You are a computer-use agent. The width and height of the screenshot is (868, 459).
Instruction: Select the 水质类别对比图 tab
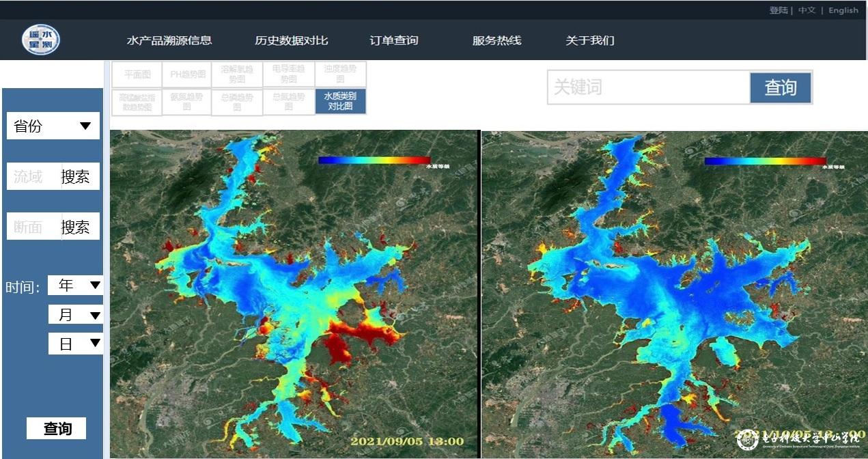pos(340,101)
